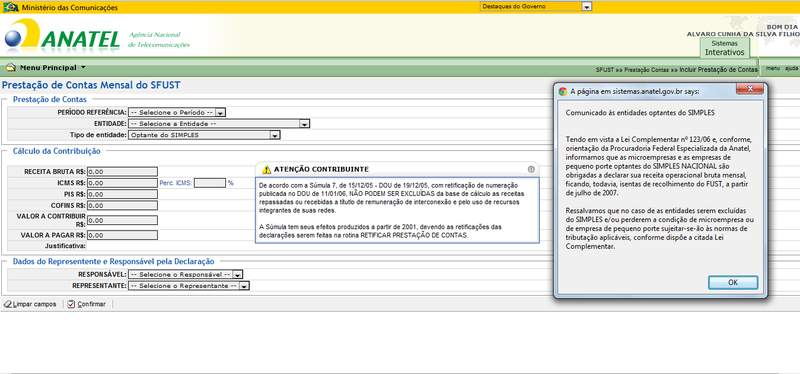Open the RESPONSÁVEL dropdown
The height and width of the screenshot is (374, 800).
pyautogui.click(x=185, y=275)
